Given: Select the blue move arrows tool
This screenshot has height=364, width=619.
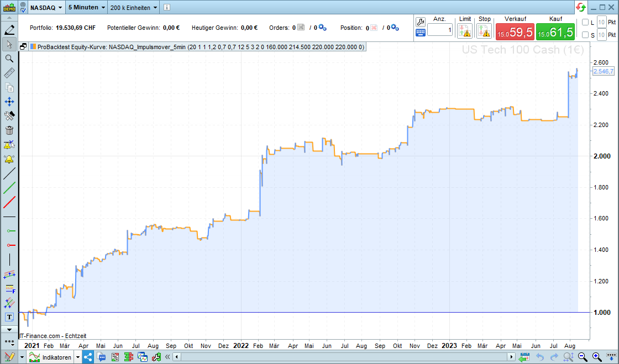Looking at the screenshot, I should (x=9, y=102).
